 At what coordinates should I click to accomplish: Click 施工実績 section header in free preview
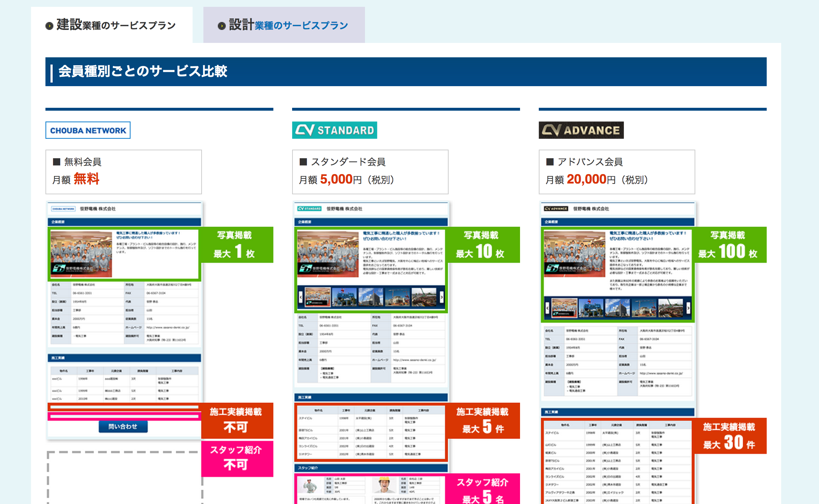[124, 358]
